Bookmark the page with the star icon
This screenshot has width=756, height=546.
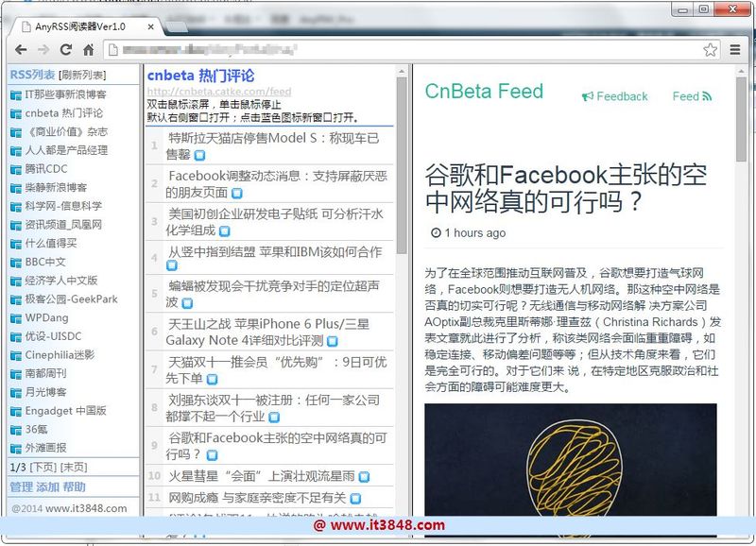(710, 50)
